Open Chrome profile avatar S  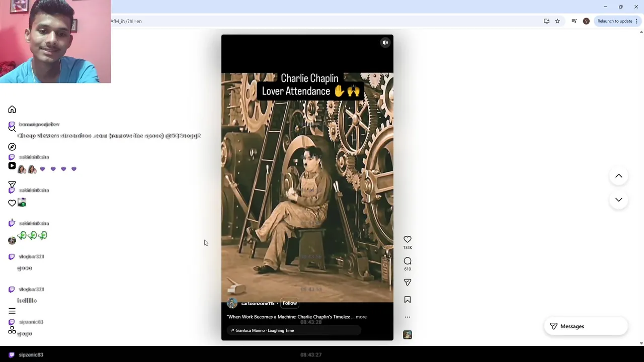(x=586, y=21)
